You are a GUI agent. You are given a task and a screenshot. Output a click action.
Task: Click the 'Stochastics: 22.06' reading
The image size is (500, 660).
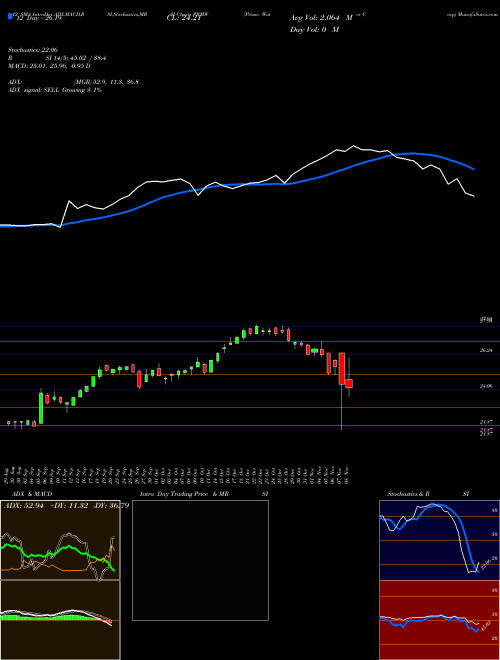[33, 50]
